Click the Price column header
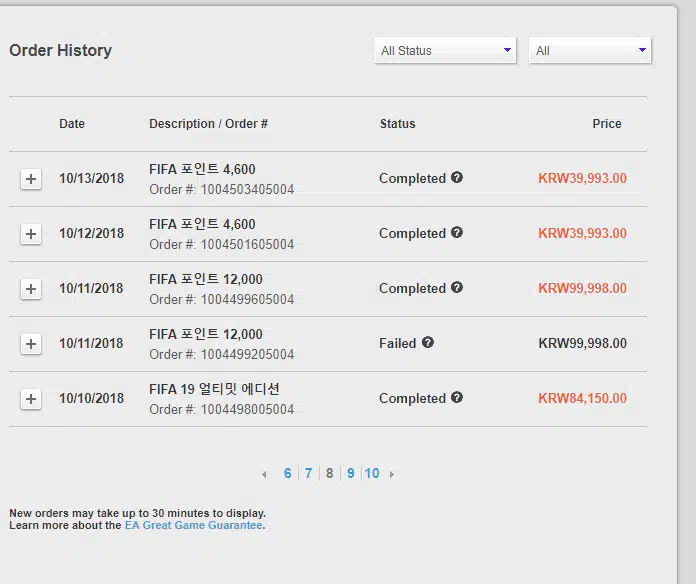The height and width of the screenshot is (584, 696). coord(607,124)
